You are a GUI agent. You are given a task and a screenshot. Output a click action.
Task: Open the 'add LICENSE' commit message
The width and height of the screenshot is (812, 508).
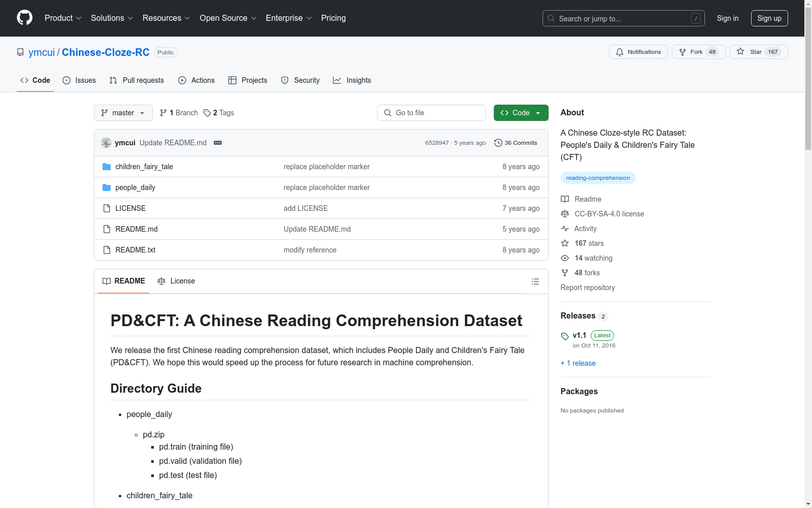(306, 208)
